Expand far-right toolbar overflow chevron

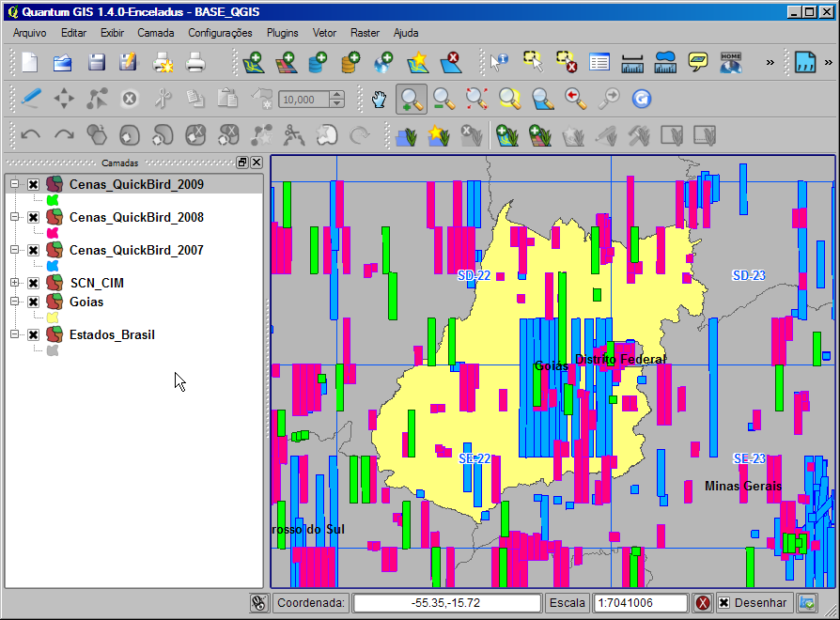pos(828,63)
